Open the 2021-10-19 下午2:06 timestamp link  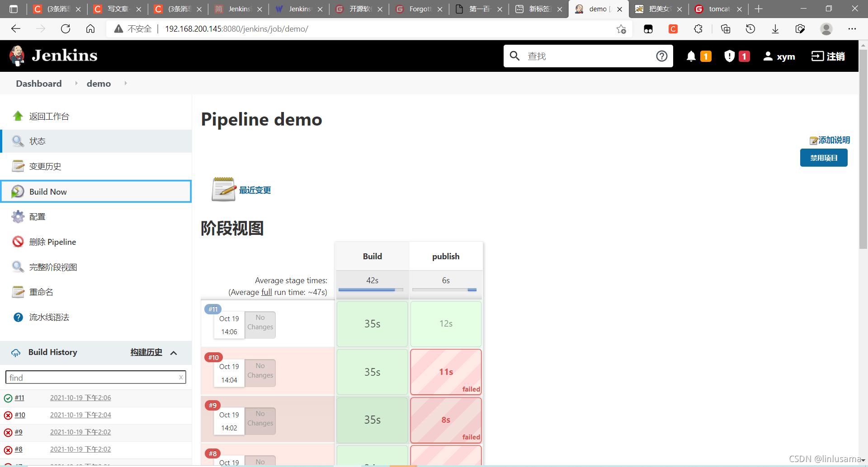click(80, 398)
